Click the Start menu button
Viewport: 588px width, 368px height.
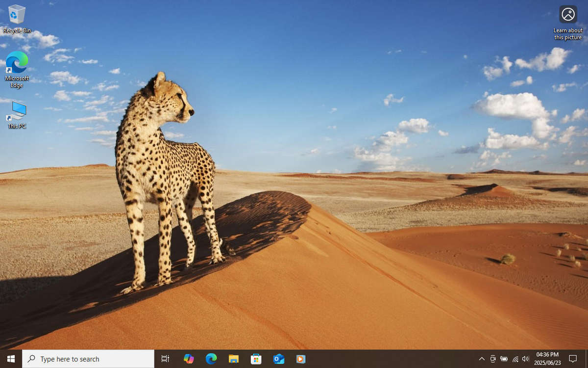[10, 359]
